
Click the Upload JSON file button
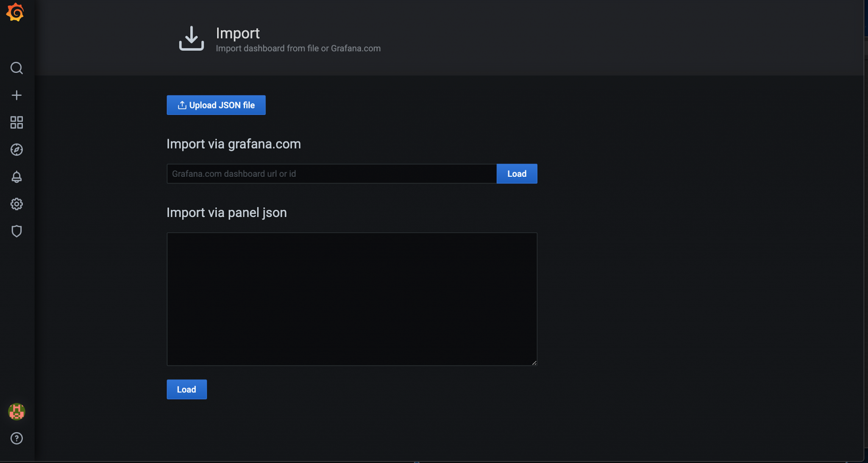[x=216, y=105]
